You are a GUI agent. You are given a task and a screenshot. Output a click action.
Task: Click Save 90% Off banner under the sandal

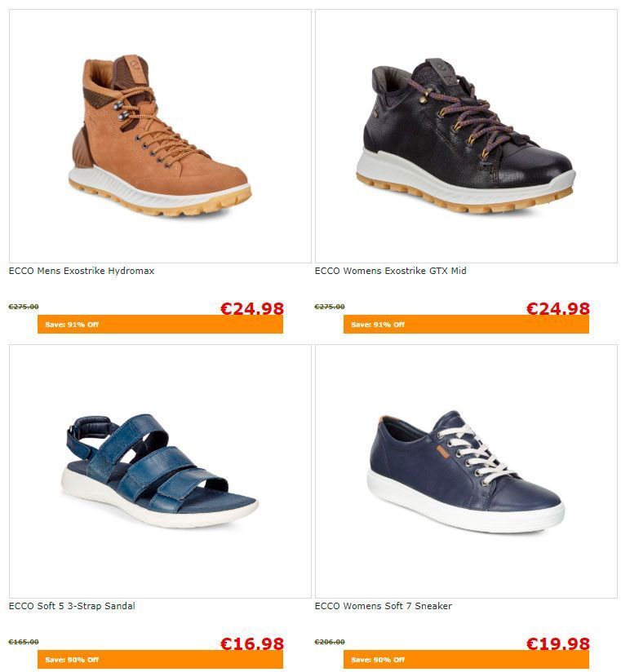click(x=160, y=659)
